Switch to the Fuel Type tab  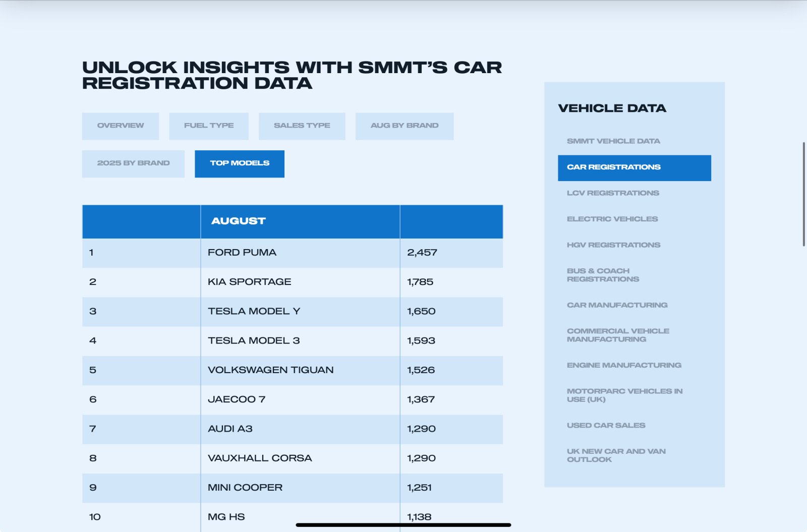209,126
